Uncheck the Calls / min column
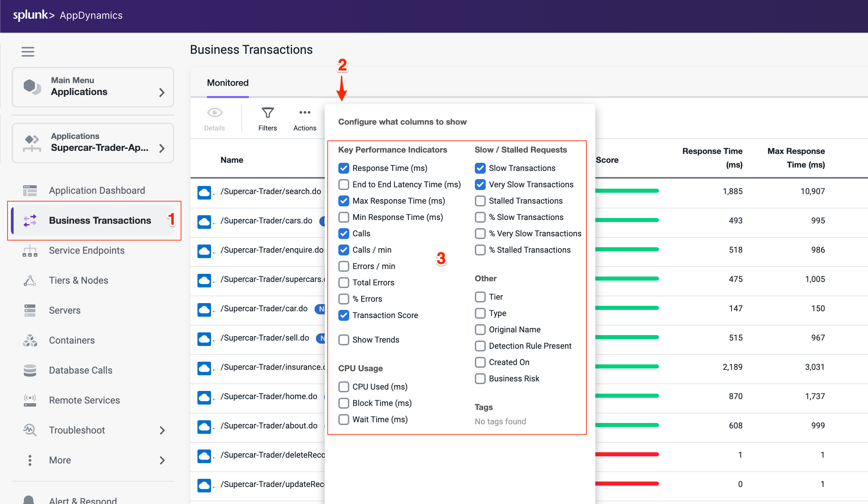The image size is (868, 504). tap(343, 250)
